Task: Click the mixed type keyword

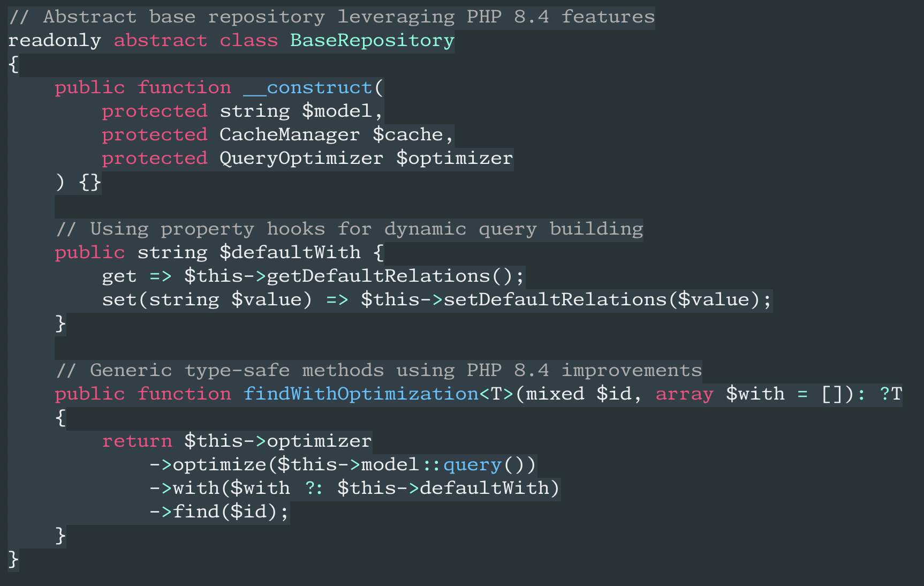Action: tap(555, 394)
